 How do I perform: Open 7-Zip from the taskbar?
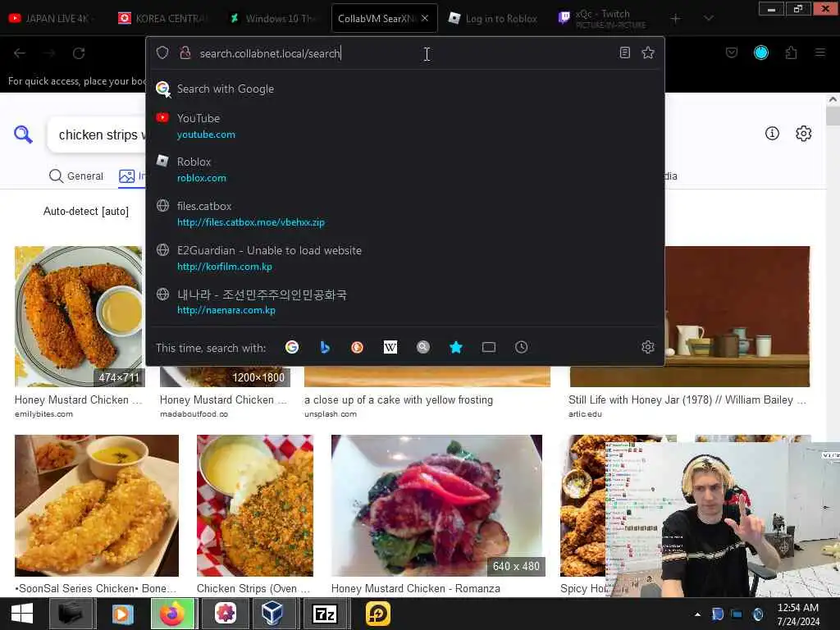[325, 614]
